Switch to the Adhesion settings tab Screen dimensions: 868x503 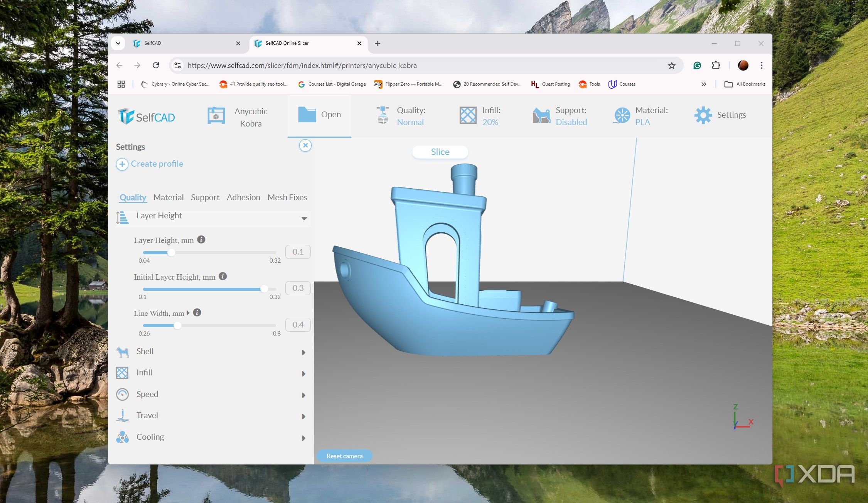pos(243,197)
